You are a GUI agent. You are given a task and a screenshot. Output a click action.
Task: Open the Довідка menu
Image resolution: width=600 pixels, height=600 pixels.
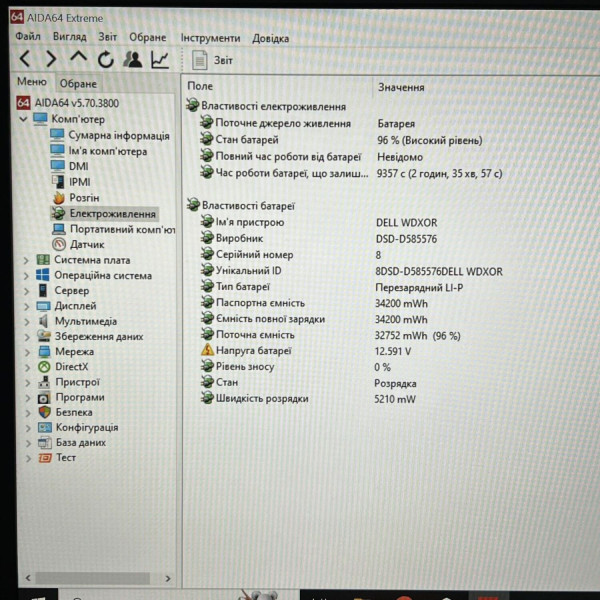(x=271, y=39)
